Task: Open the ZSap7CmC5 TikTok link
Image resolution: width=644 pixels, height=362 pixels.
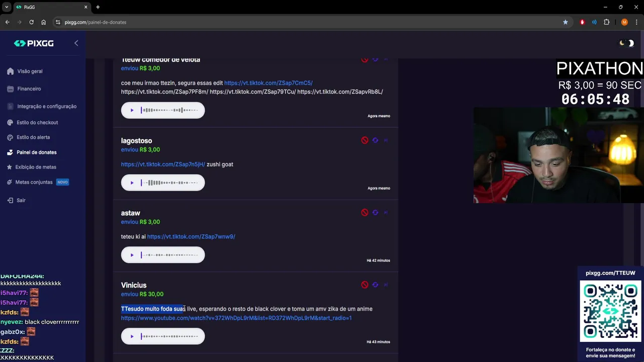Action: 268,83
